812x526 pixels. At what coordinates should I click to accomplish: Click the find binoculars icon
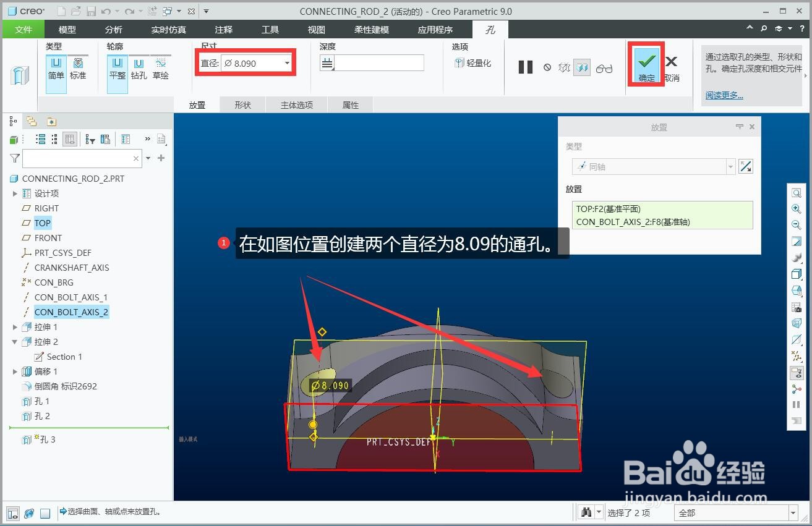(x=586, y=512)
